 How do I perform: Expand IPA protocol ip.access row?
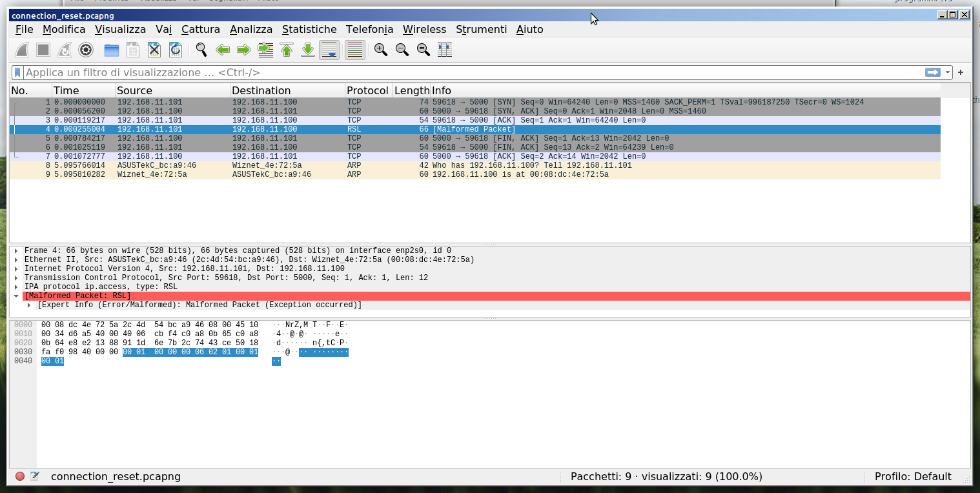click(x=16, y=287)
